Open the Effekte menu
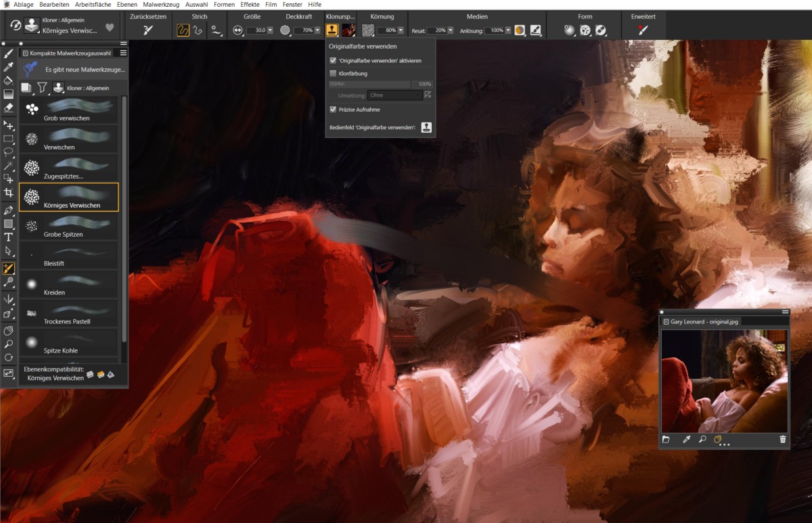This screenshot has height=523, width=812. [250, 5]
